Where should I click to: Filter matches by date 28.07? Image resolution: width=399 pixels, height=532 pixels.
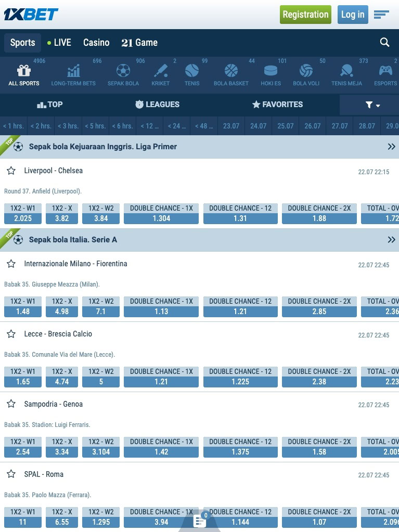367,126
